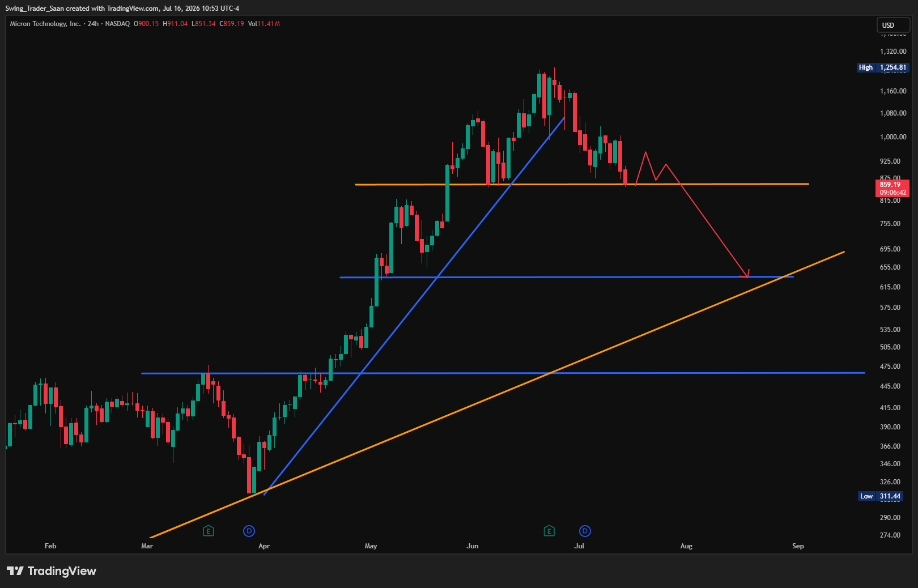This screenshot has width=918, height=588.
Task: Click the 1,080.00 price axis label
Action: (x=893, y=113)
